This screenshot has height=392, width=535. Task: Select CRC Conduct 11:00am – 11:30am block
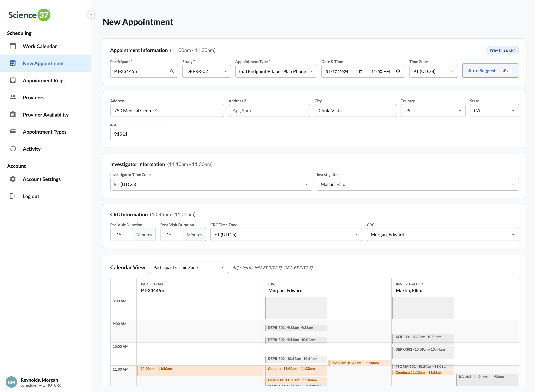pyautogui.click(x=296, y=371)
